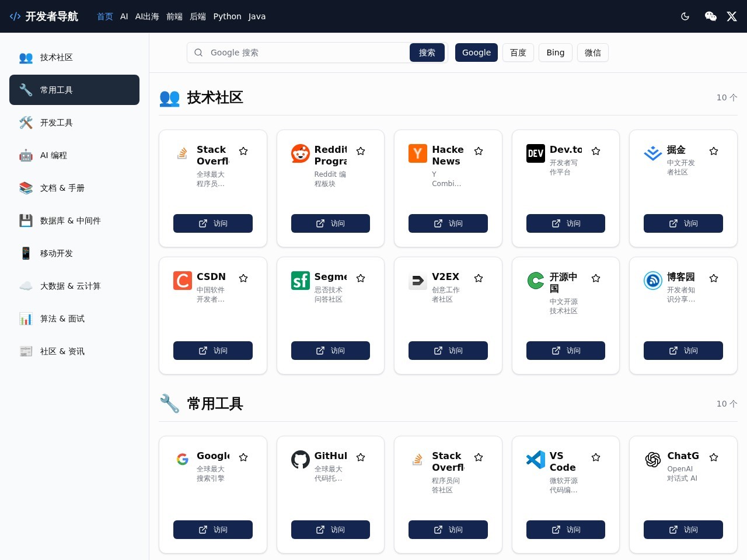
Task: Open the X (Twitter) icon link
Action: coord(731,16)
